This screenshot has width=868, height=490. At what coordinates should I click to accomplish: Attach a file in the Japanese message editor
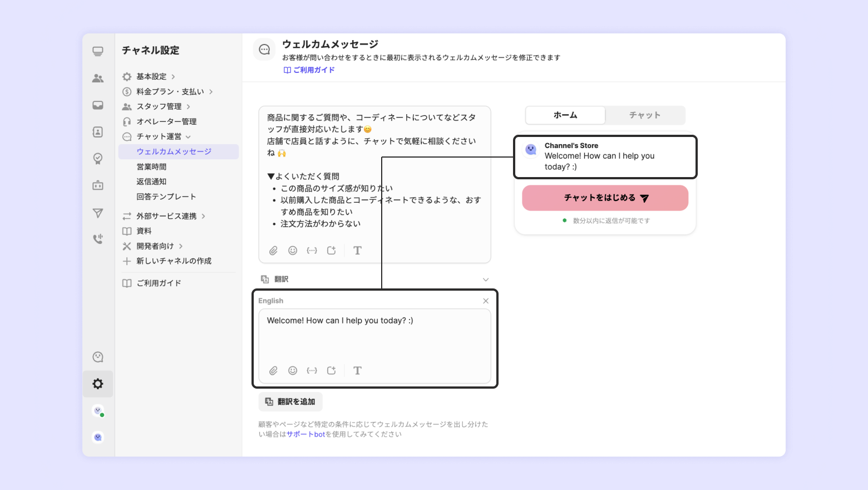click(x=273, y=251)
